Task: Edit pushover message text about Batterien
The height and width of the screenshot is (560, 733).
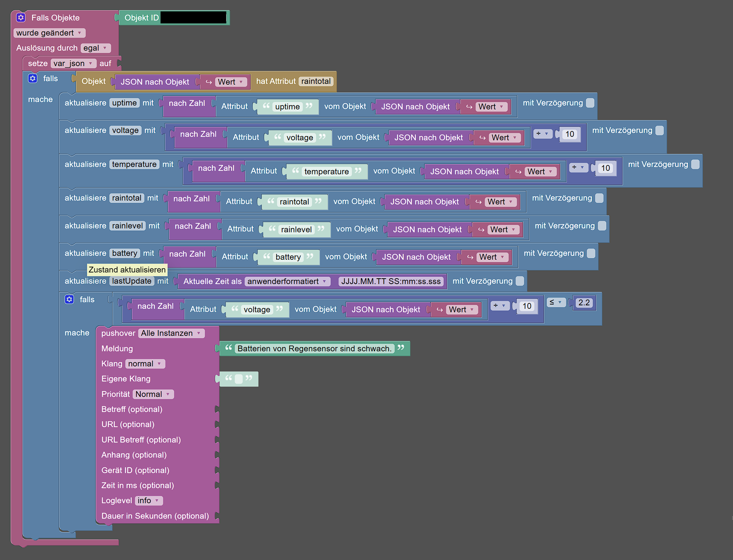Action: click(314, 349)
